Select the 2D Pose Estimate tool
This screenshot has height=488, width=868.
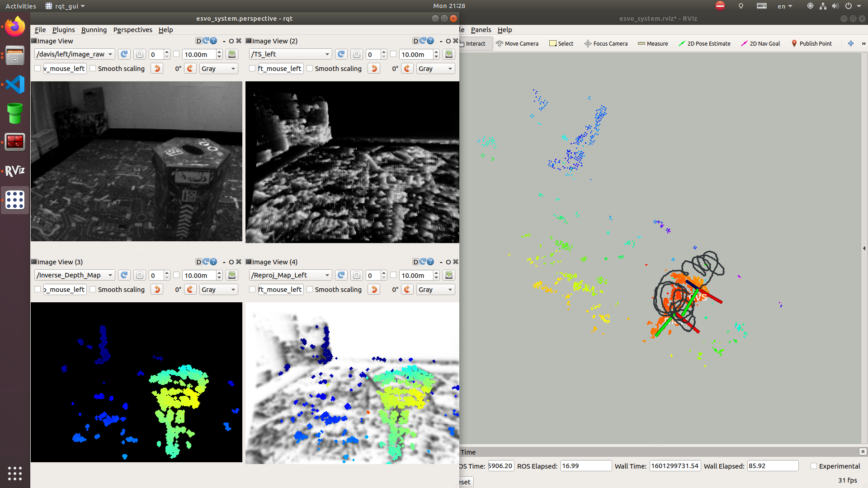pos(704,43)
